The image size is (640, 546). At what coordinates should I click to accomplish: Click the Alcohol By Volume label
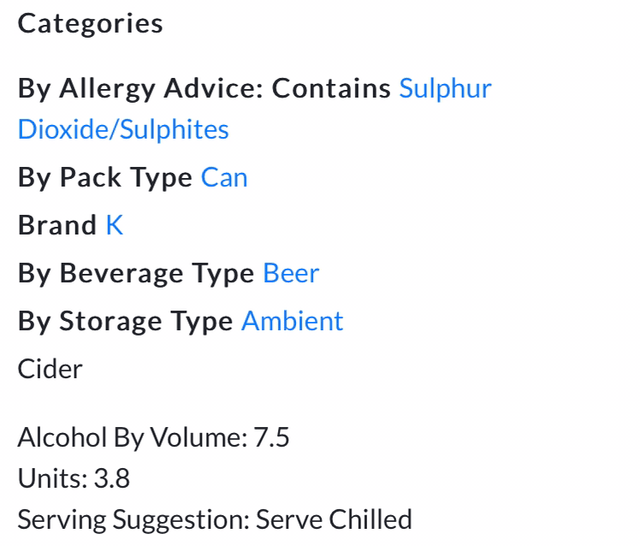(130, 437)
